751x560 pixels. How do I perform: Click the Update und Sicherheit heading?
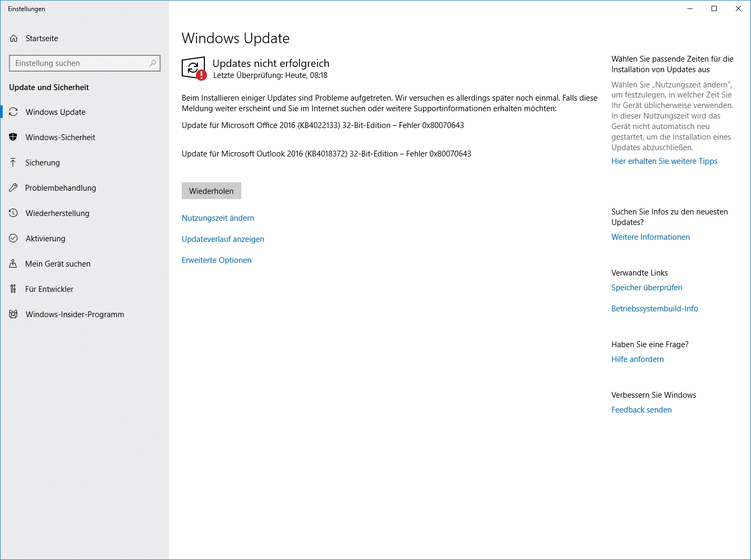[49, 87]
